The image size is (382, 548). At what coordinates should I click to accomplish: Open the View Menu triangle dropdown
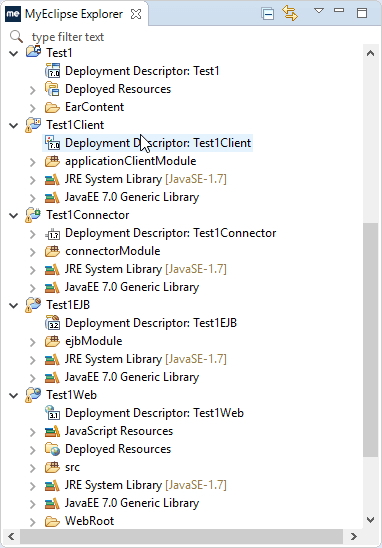coord(319,11)
